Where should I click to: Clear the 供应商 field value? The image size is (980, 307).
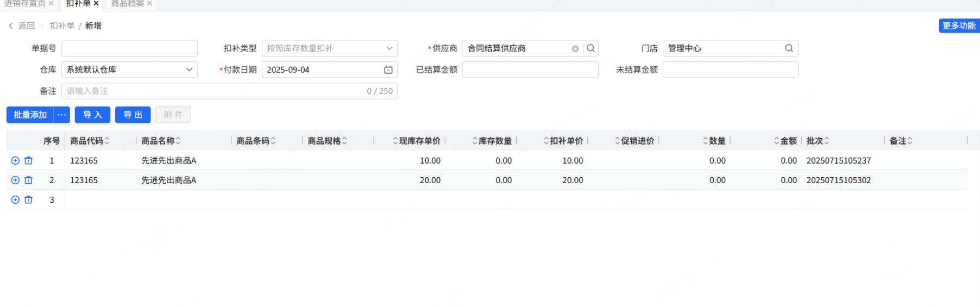(575, 49)
